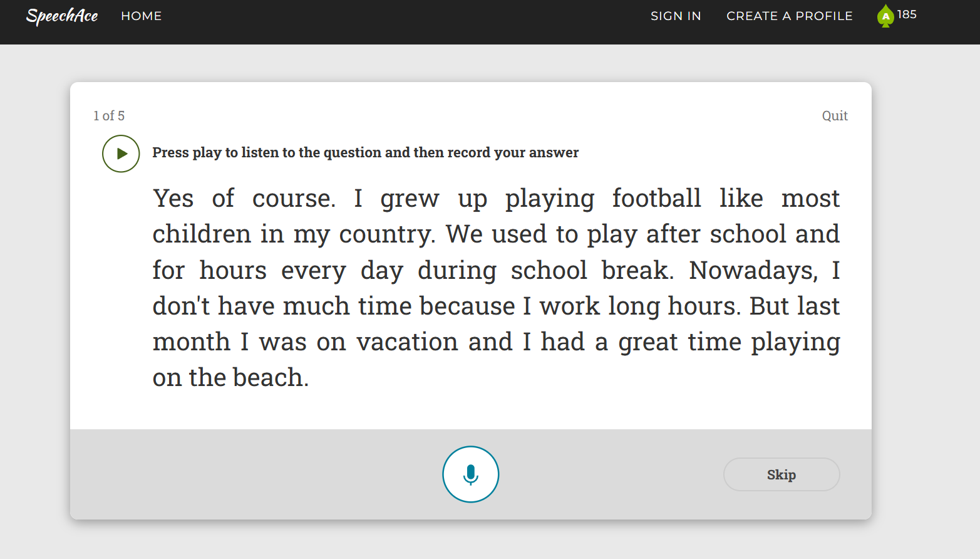This screenshot has width=980, height=559.
Task: Start recording with the microphone button
Action: point(470,474)
